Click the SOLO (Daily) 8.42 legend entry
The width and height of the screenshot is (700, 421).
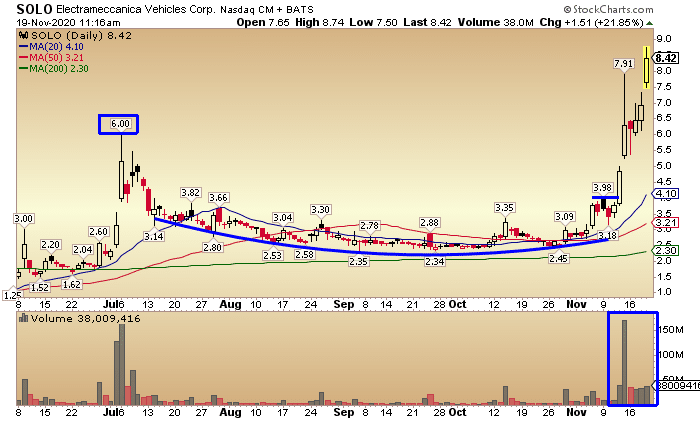(x=81, y=35)
